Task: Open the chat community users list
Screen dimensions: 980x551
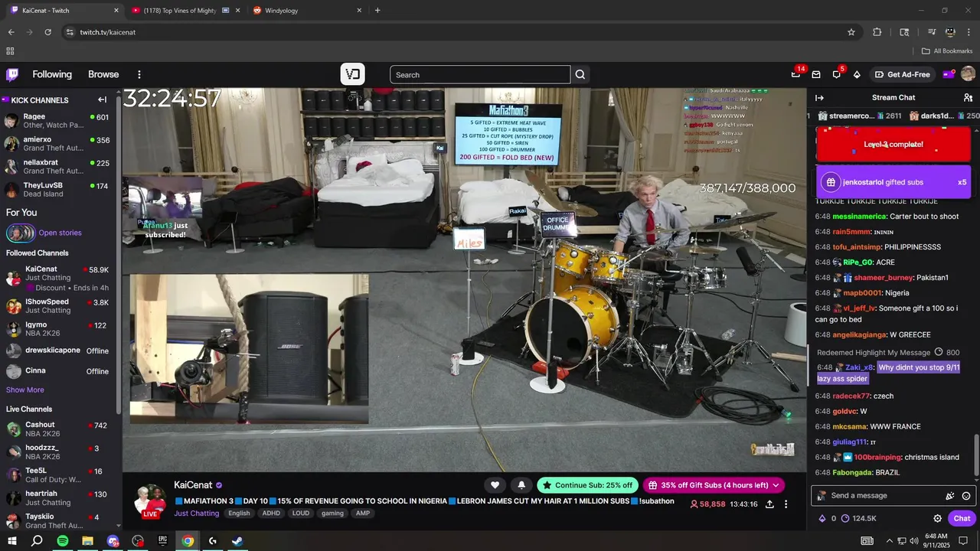Action: point(968,98)
